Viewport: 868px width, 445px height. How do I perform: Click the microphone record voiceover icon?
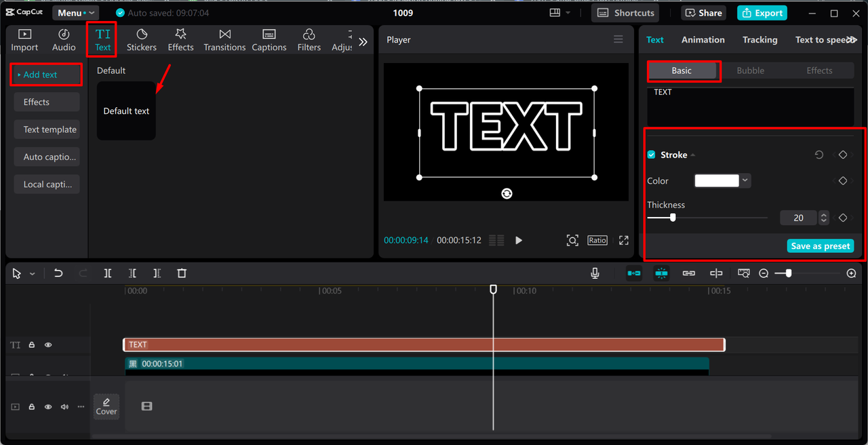pyautogui.click(x=595, y=273)
